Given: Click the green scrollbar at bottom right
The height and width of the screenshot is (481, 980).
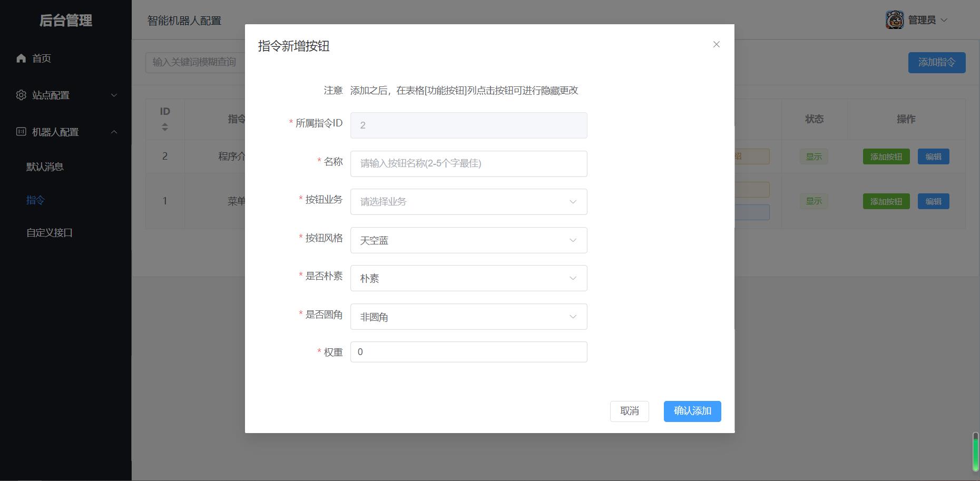Looking at the screenshot, I should click(x=975, y=452).
